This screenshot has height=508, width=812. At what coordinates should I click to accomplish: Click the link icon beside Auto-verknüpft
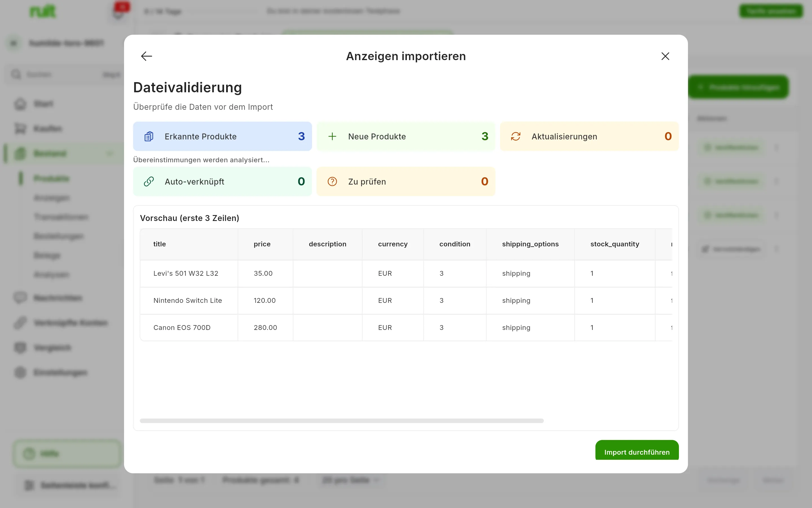(x=149, y=181)
